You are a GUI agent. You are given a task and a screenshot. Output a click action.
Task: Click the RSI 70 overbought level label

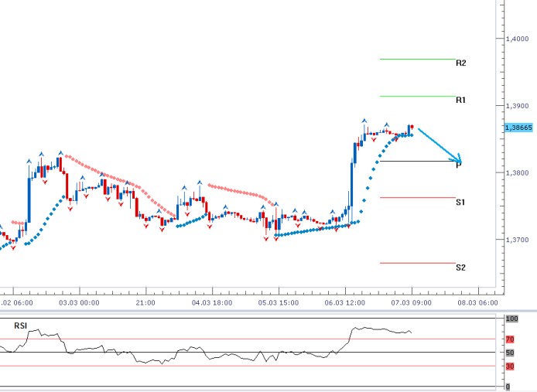(x=510, y=339)
